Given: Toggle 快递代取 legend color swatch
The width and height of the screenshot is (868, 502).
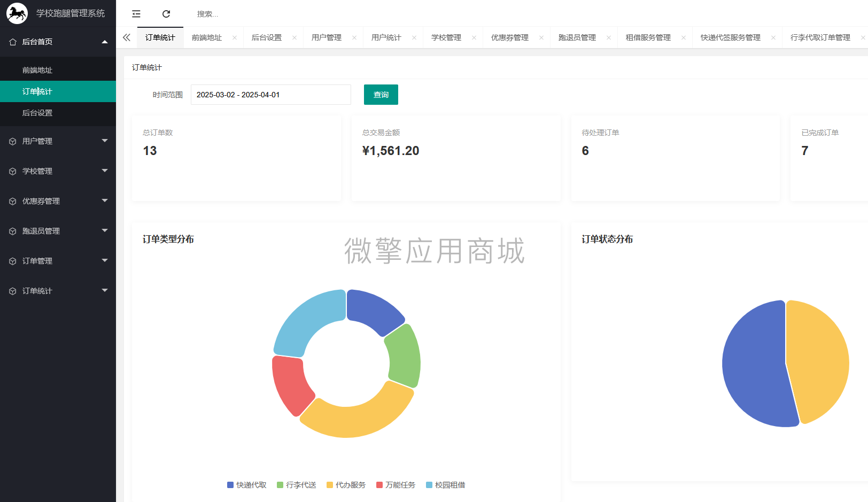Looking at the screenshot, I should tap(230, 485).
